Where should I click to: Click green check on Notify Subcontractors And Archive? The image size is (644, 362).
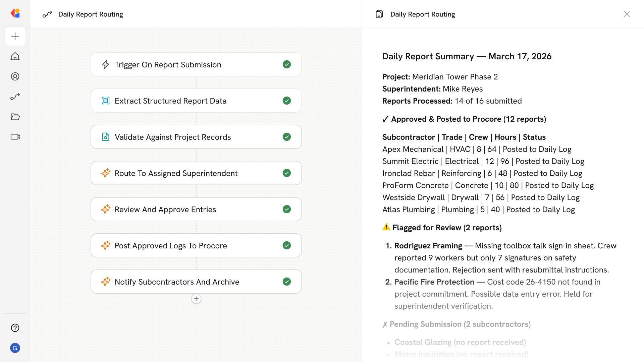[286, 282]
